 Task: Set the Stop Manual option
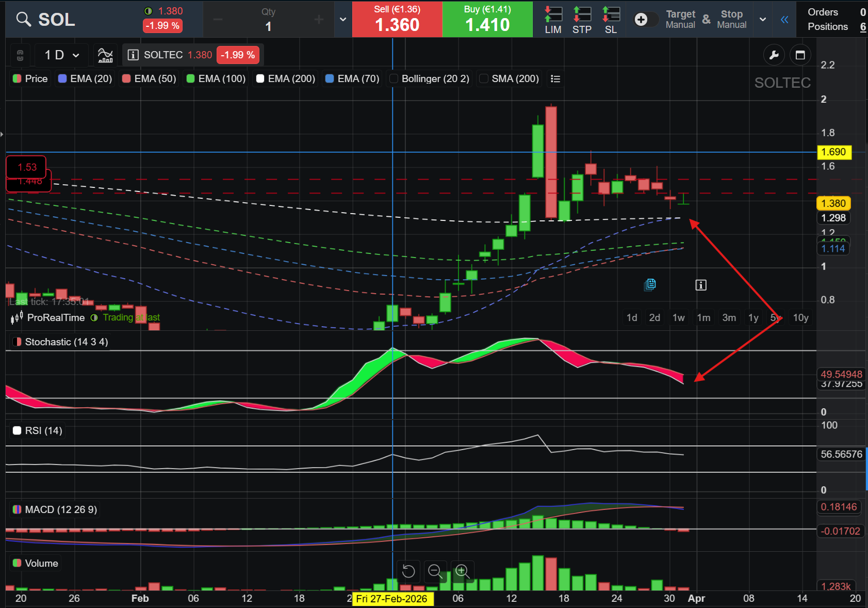[732, 20]
